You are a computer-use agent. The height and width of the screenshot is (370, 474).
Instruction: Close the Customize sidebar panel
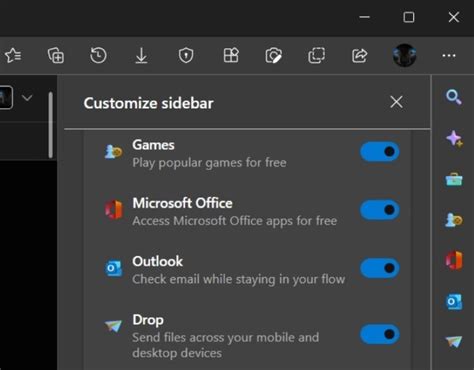[x=396, y=102]
